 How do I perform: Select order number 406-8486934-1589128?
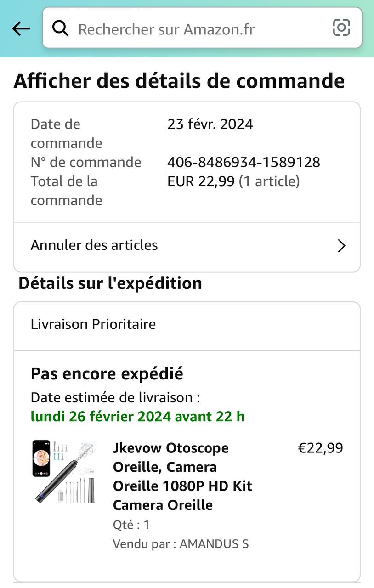(244, 162)
